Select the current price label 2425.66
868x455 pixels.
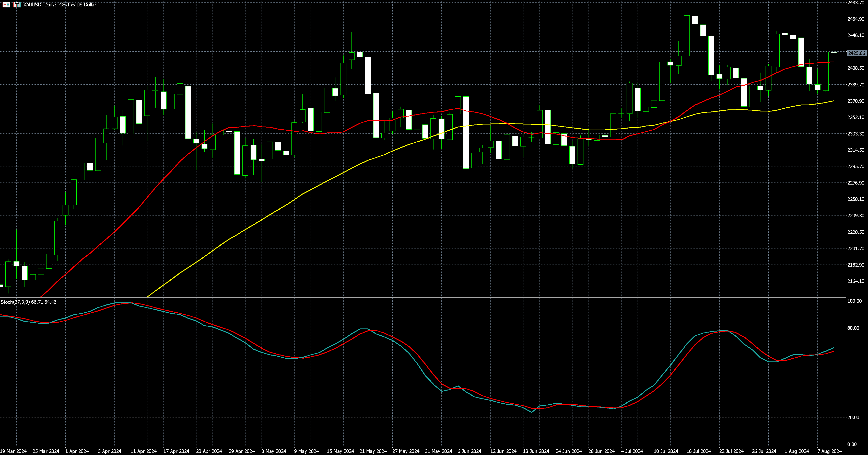[x=856, y=53]
